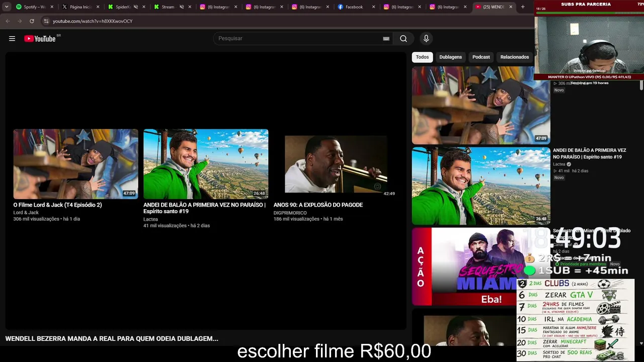Play end-screen balloon video thumbnail
Viewport: 644px width, 362px height.
(x=206, y=164)
